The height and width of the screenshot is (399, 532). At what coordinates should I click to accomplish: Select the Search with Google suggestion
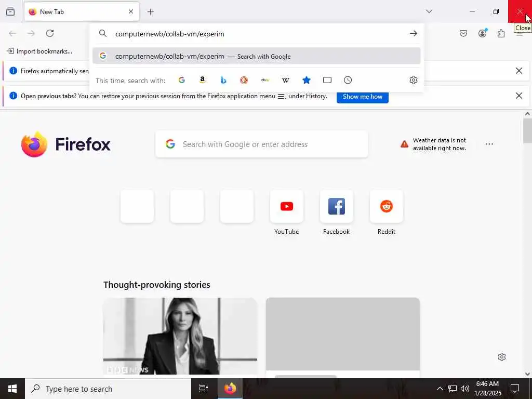[x=257, y=56]
